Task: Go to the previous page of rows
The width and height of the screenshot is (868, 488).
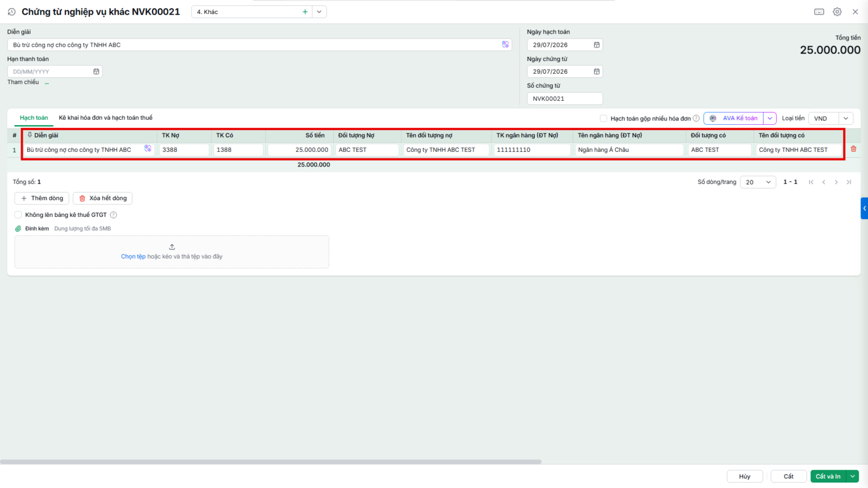Action: [824, 182]
